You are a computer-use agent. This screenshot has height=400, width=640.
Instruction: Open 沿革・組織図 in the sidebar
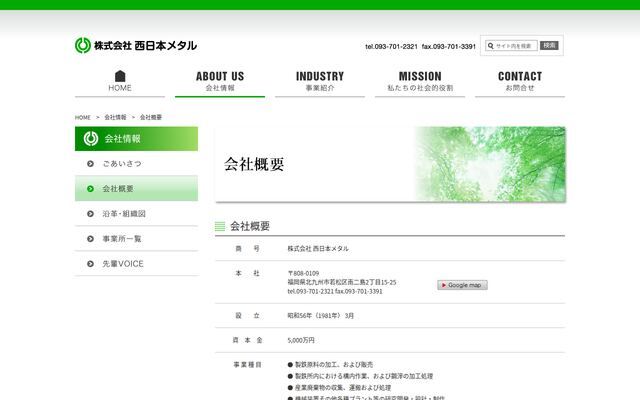[136, 213]
